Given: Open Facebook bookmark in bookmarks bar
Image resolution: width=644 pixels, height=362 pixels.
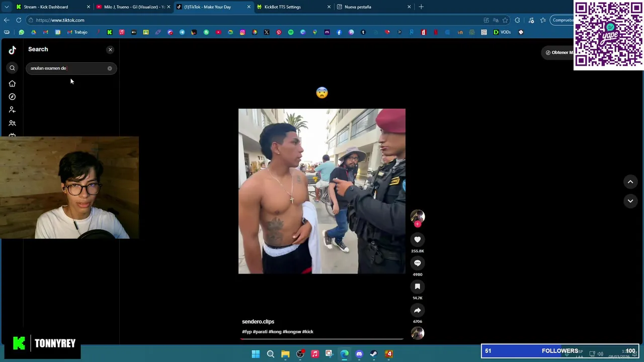Looking at the screenshot, I should (339, 32).
